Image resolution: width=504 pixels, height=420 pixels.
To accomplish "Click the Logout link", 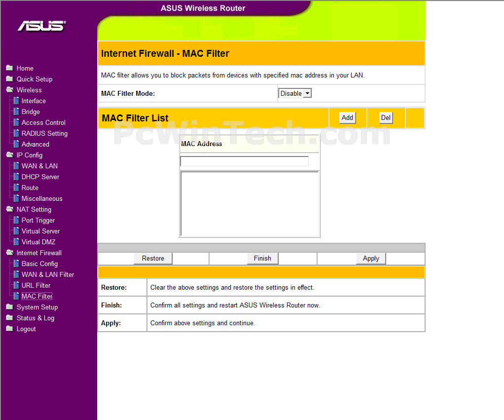I will point(26,329).
